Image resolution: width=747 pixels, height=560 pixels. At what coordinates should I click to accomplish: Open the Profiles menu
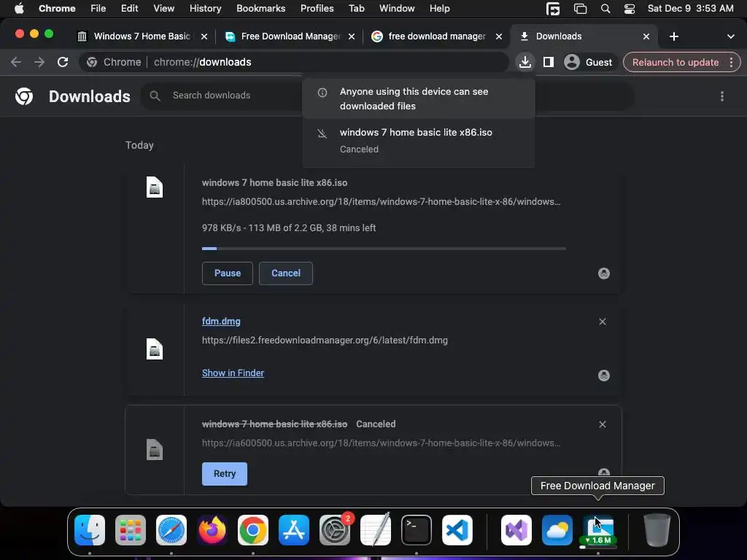click(317, 9)
